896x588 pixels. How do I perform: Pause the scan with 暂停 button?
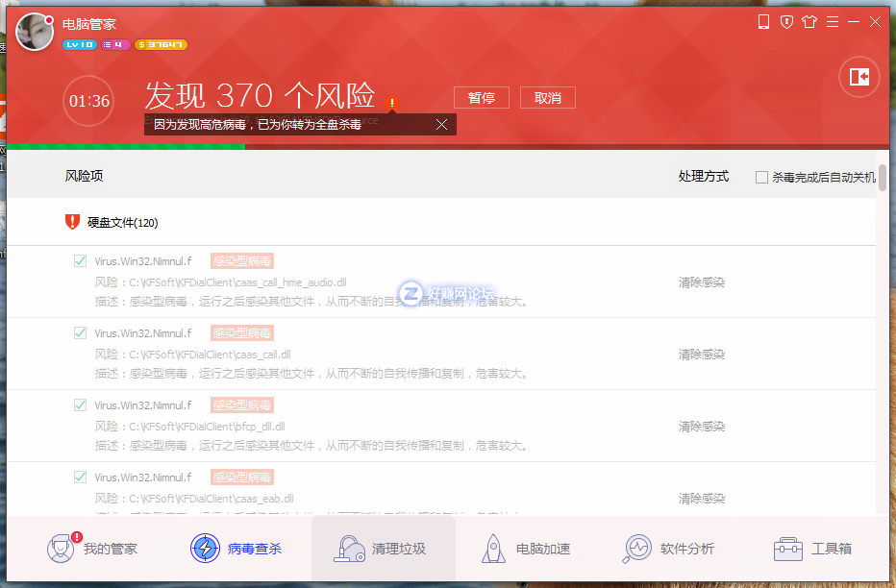pos(481,98)
